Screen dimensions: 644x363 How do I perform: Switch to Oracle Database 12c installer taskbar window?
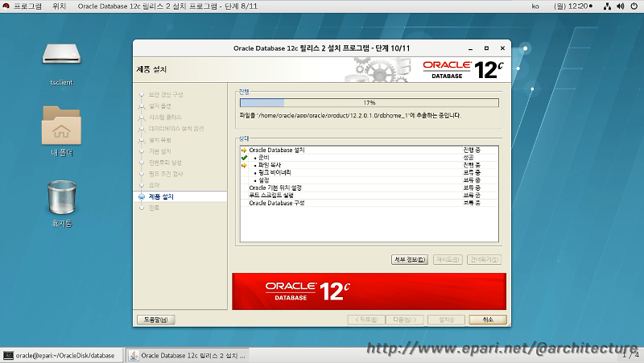[188, 356]
